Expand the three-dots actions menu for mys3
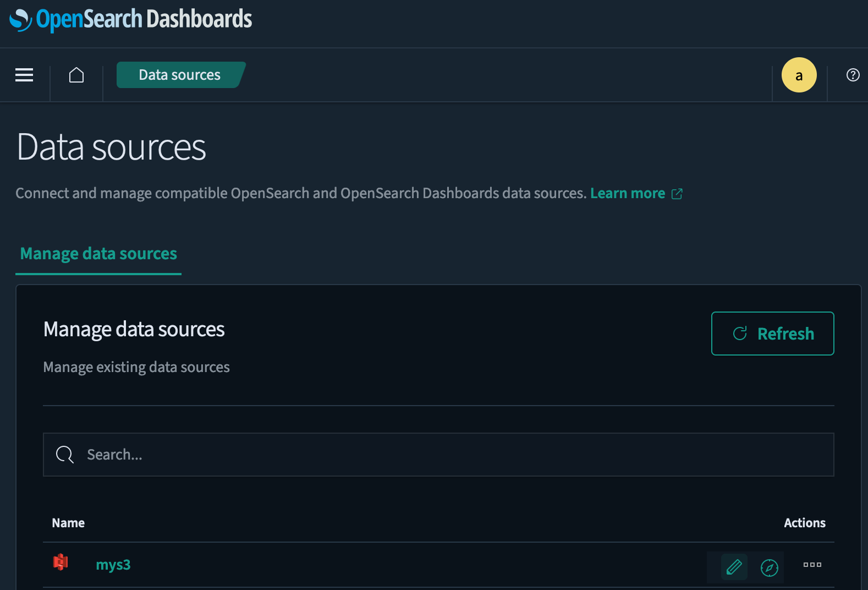Viewport: 868px width, 590px height. tap(812, 565)
